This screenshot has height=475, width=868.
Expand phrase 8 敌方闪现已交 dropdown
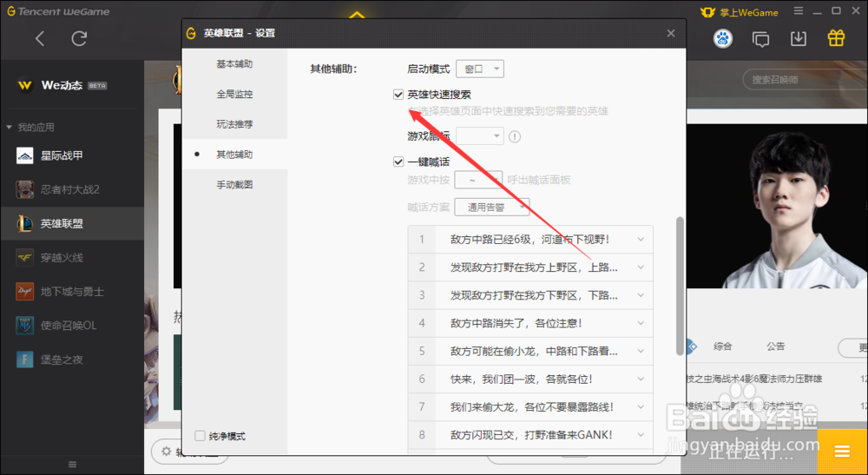[641, 435]
